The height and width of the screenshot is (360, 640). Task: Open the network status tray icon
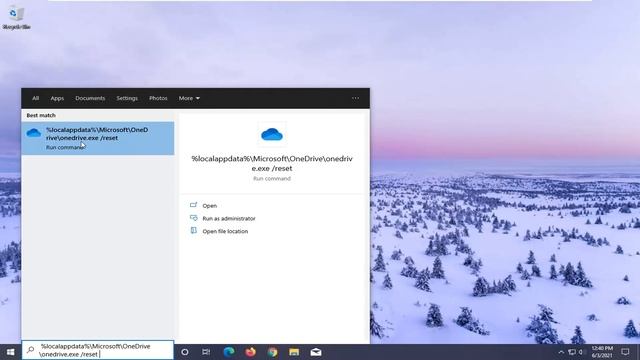coord(572,352)
